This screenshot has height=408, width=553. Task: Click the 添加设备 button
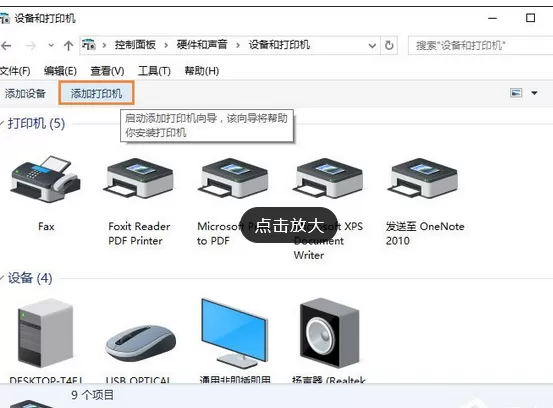coord(25,93)
